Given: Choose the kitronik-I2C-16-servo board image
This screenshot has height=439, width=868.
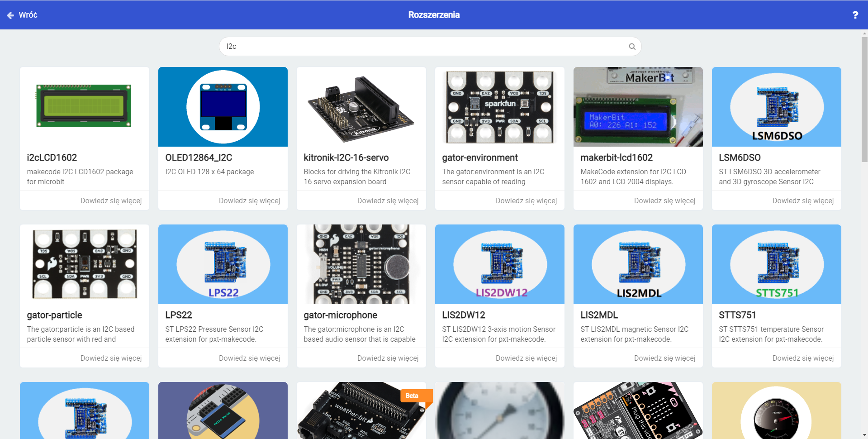Looking at the screenshot, I should (361, 107).
